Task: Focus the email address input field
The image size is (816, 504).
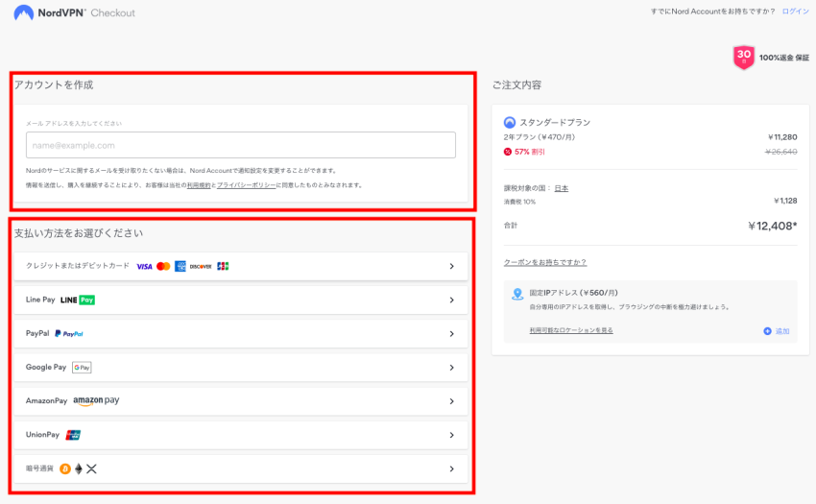Action: [x=241, y=145]
